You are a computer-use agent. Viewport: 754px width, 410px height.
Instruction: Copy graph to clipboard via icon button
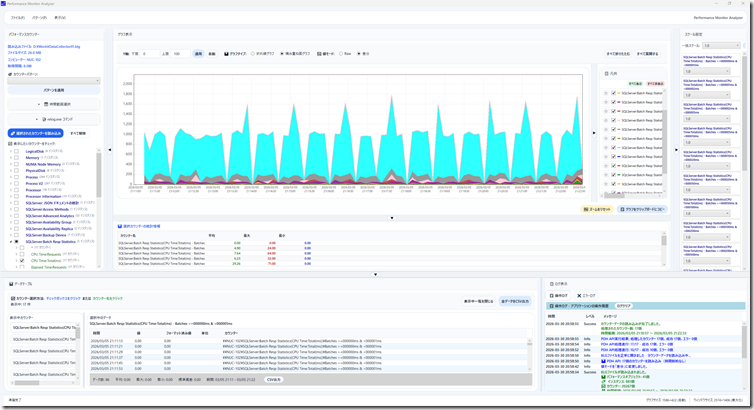click(x=641, y=210)
